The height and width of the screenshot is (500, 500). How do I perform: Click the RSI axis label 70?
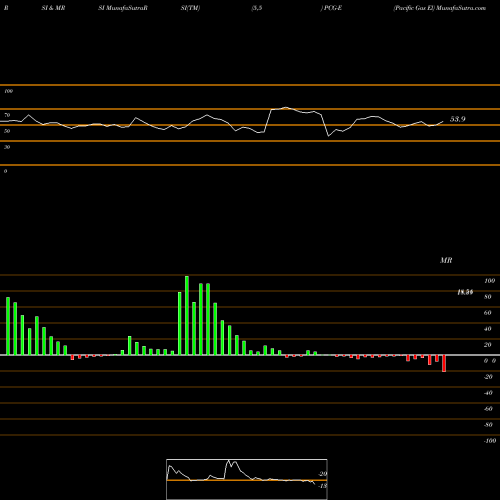coord(7,115)
